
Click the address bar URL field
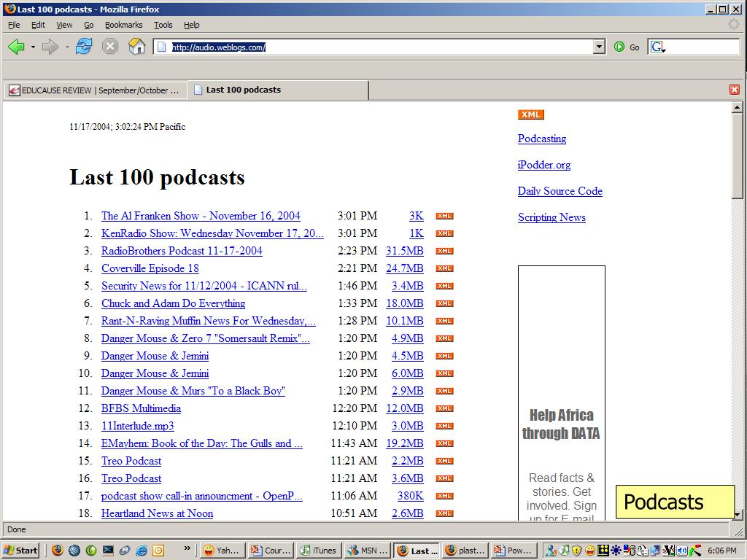379,47
